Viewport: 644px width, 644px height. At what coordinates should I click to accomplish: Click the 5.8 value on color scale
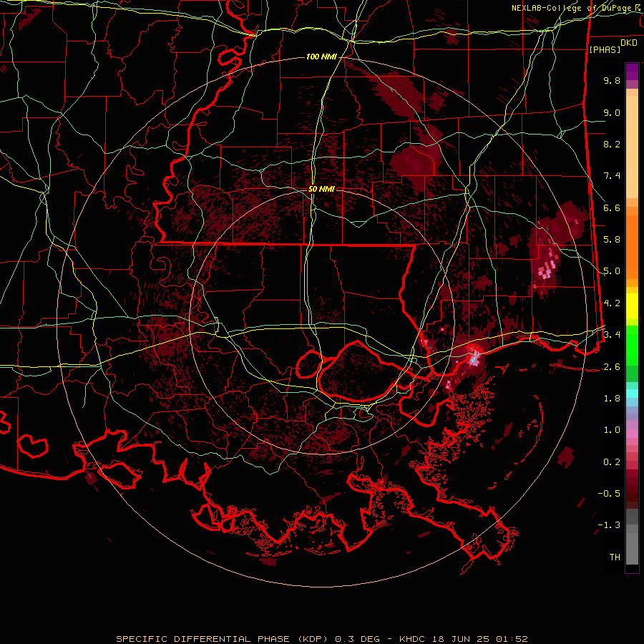612,240
